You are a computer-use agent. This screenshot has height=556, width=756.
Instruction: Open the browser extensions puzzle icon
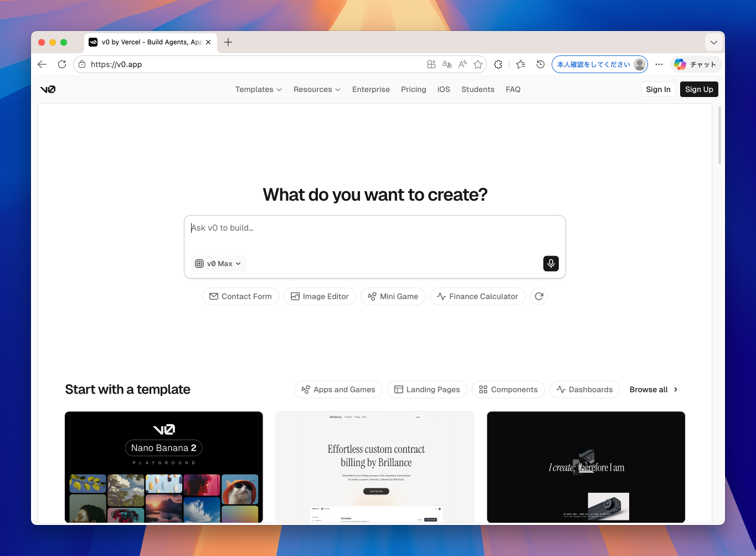pyautogui.click(x=498, y=64)
